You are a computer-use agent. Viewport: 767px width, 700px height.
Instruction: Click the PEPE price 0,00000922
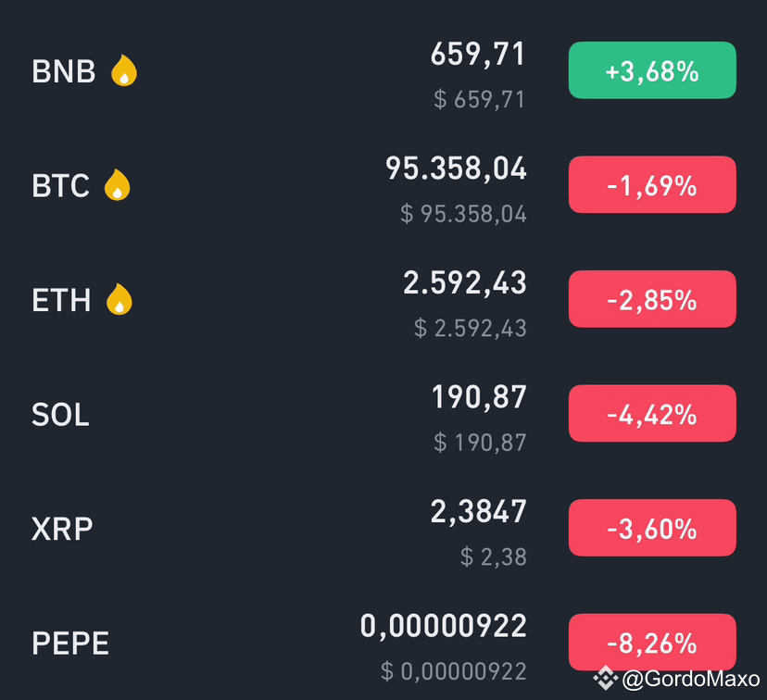click(x=443, y=626)
